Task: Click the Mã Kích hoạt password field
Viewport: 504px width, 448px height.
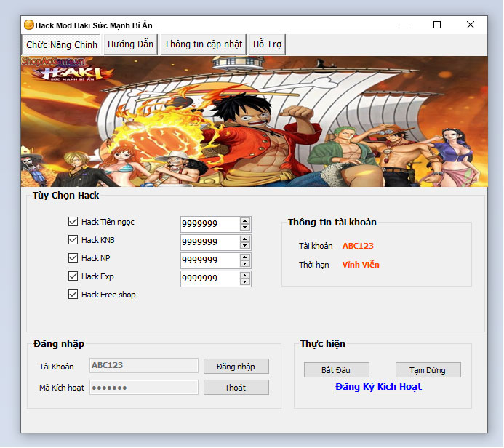Action: (144, 388)
